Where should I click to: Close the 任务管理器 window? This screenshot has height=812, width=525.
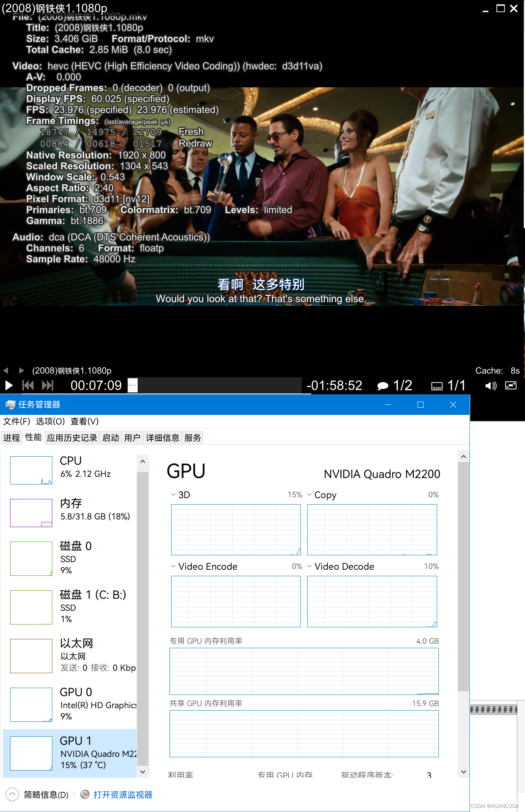coord(453,404)
